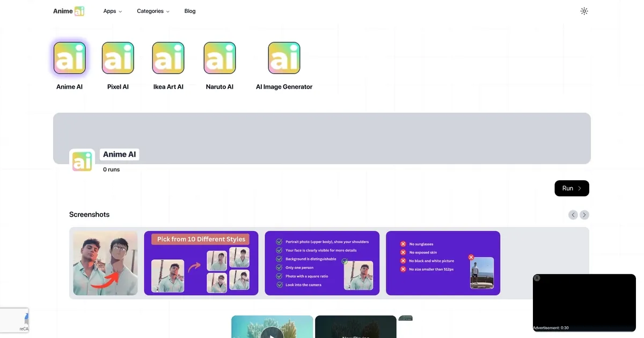View the 'No sunglasses' restrictions screenshot
Viewport: 644px width, 338px height.
[443, 263]
